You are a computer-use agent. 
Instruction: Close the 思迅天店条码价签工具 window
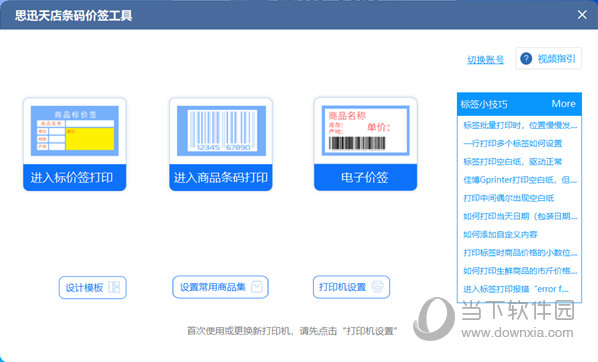[582, 15]
